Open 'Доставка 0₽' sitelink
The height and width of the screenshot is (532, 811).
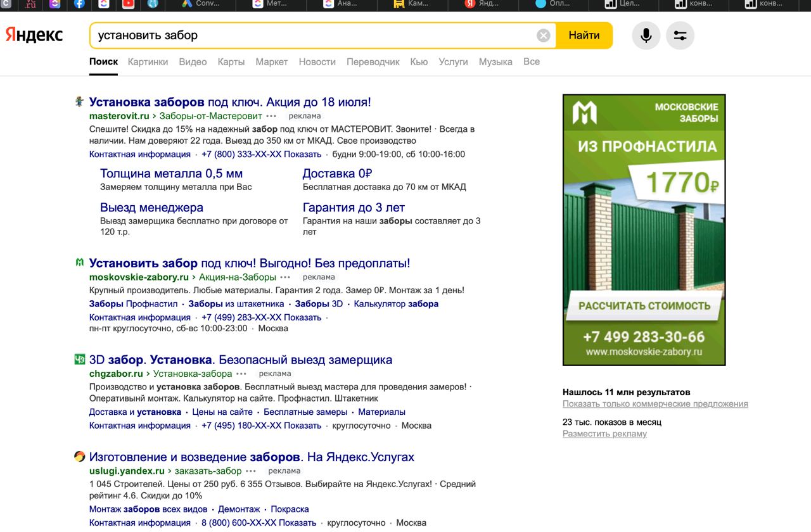337,174
